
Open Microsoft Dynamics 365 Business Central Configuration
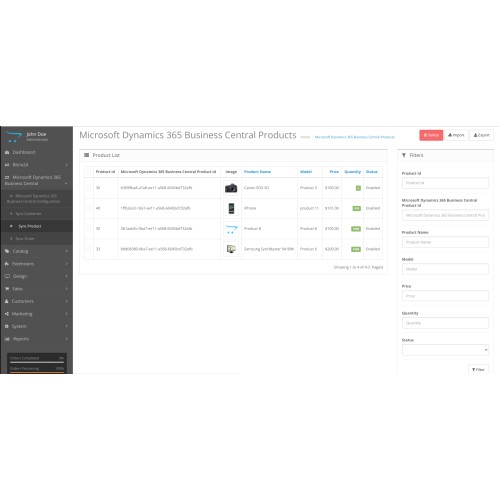point(36,199)
